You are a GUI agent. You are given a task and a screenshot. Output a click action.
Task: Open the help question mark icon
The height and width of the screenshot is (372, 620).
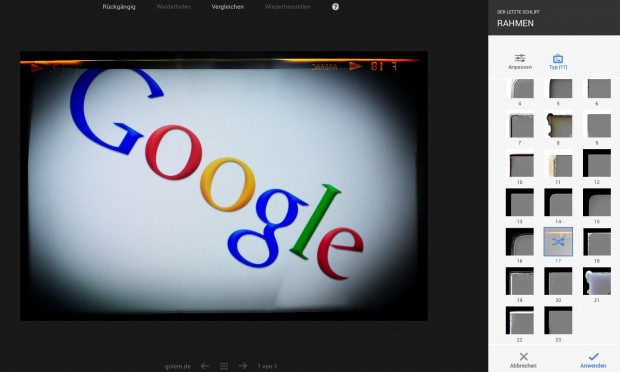coord(335,7)
